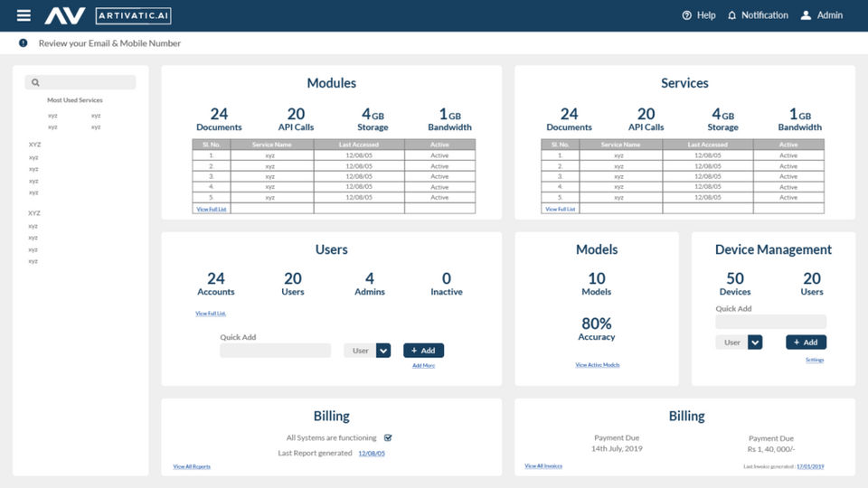Select the first XYZ group heading in sidebar
This screenshot has height=488, width=868.
(34, 145)
